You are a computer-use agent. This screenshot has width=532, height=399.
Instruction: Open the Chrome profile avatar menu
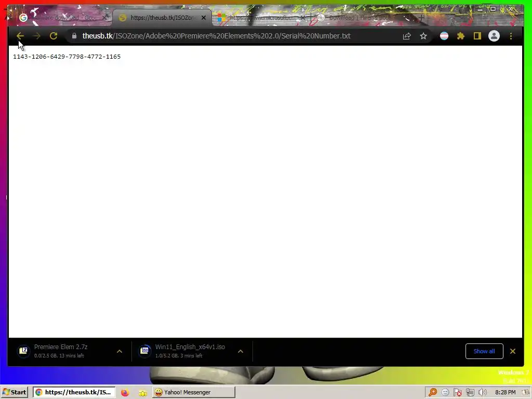tap(494, 36)
